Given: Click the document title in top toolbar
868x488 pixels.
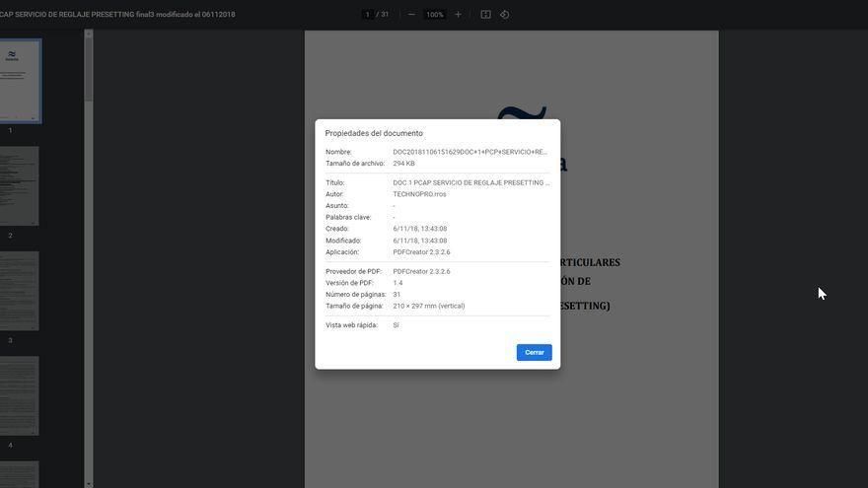Looking at the screenshot, I should coord(117,15).
